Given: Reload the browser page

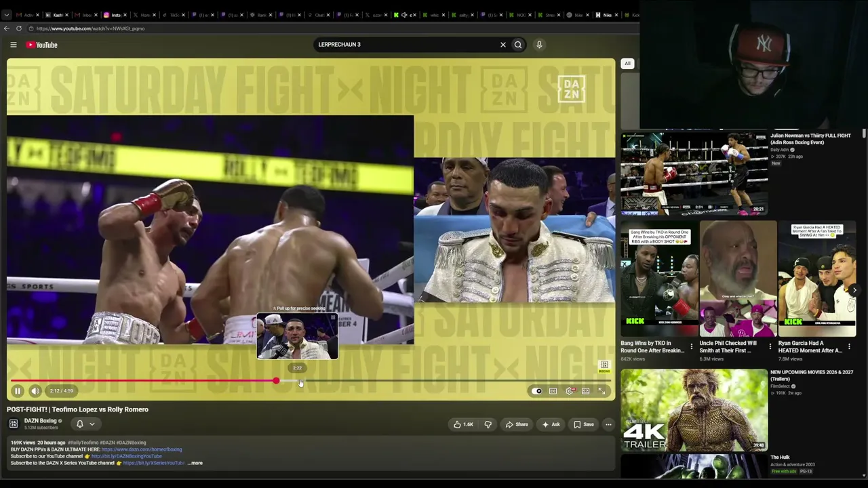Looking at the screenshot, I should [19, 28].
